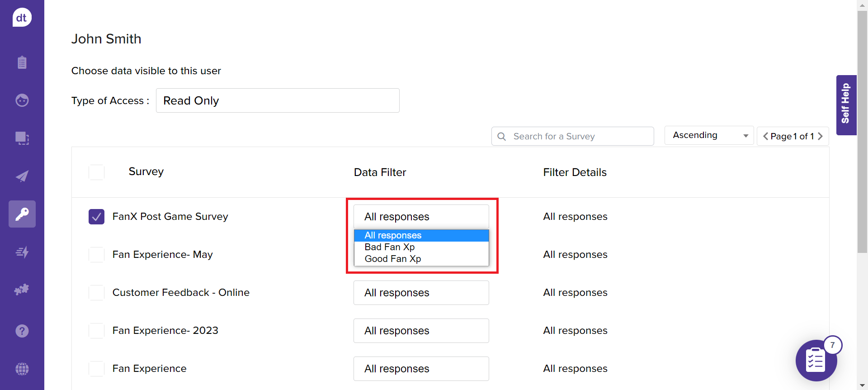Expand Data Filter for Fan Experience- 2023
Viewport: 868px width, 390px height.
(x=421, y=331)
